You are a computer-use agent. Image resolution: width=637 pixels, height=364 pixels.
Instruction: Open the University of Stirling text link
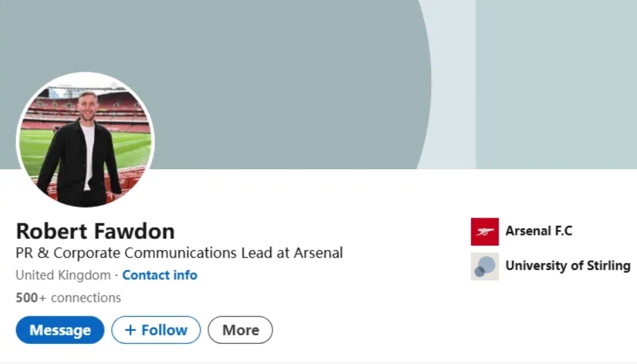click(x=567, y=265)
